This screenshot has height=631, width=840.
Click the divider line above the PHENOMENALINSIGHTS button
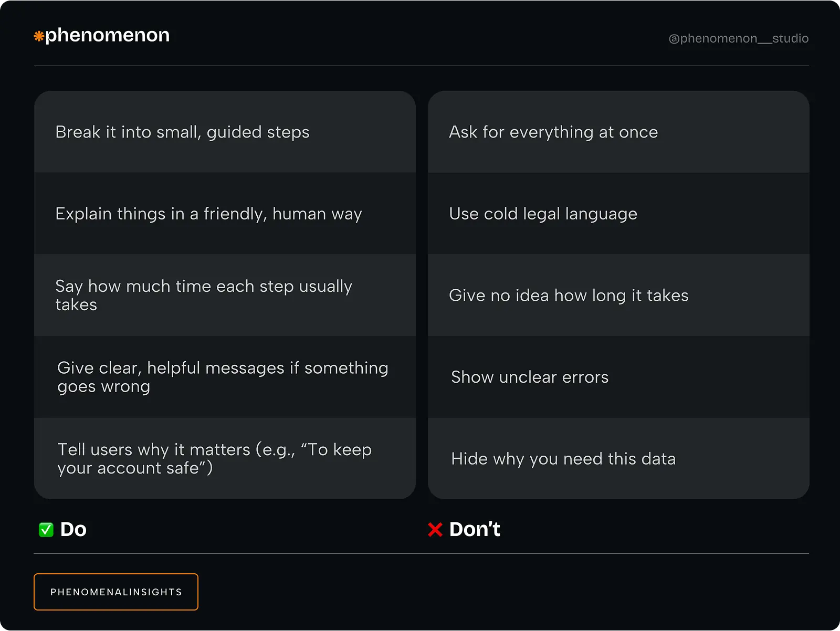pos(421,554)
